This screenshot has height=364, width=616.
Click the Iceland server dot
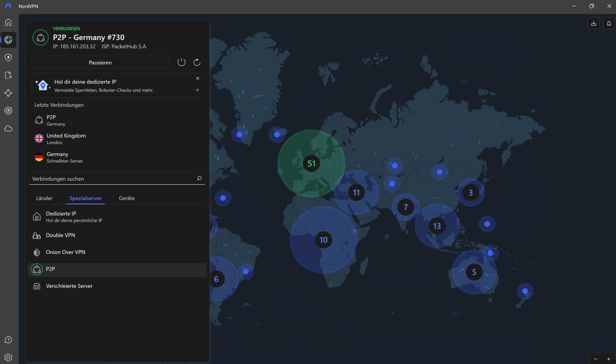click(x=277, y=134)
